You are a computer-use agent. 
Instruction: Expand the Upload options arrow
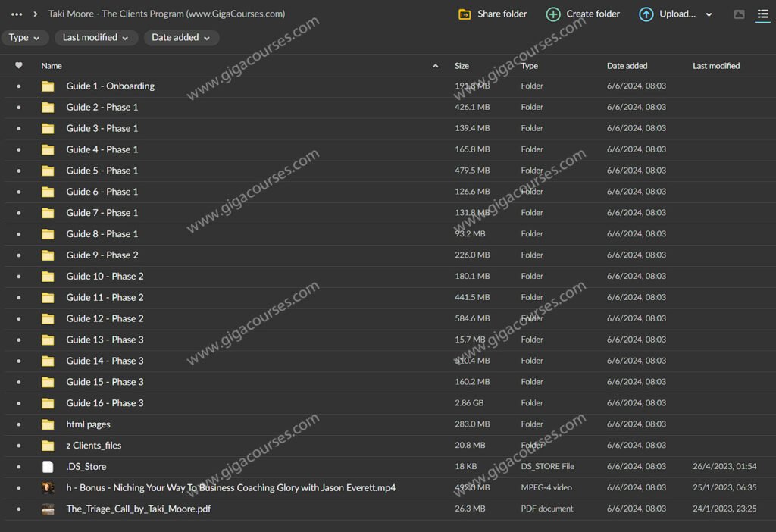tap(709, 15)
